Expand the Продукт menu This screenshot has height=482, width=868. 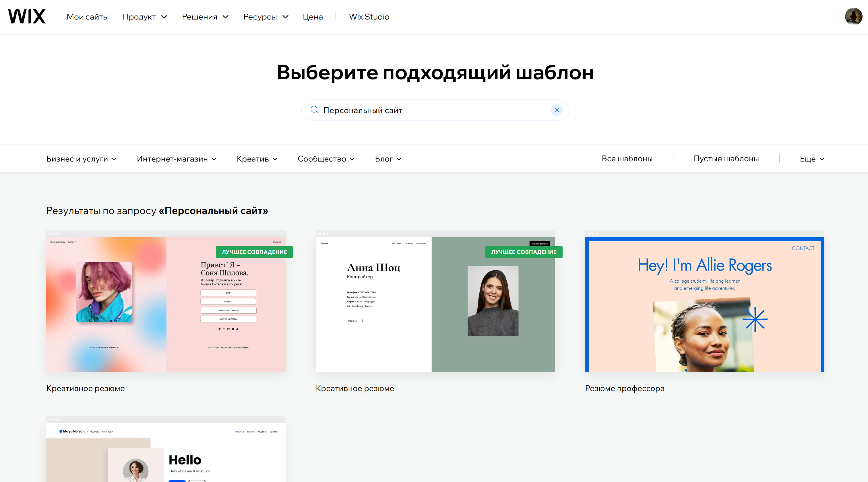tap(145, 17)
